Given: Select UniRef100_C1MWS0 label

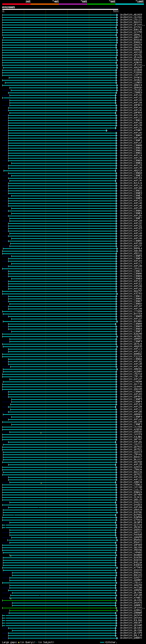Looking at the screenshot, I should coord(131,82).
